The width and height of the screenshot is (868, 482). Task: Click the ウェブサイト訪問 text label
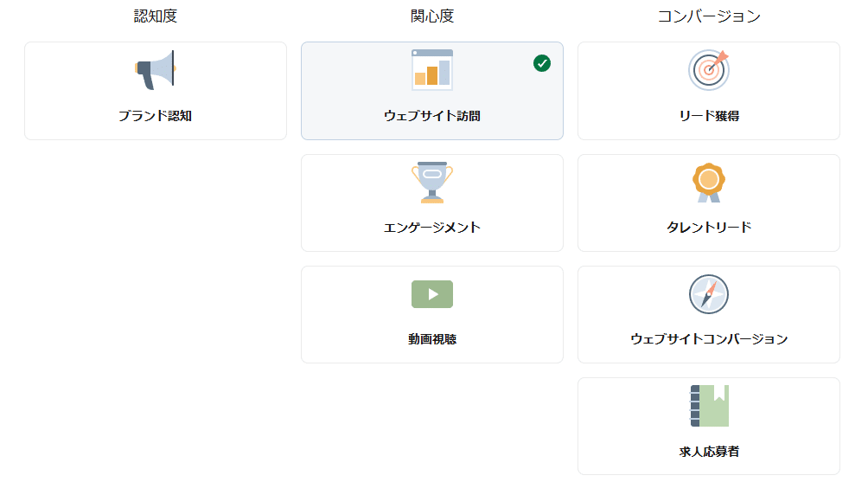(432, 116)
